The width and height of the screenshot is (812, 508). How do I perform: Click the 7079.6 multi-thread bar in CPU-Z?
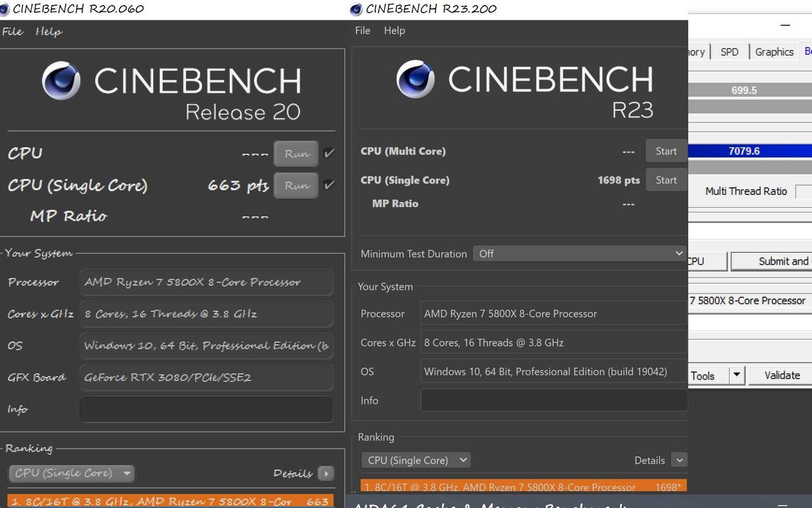[x=750, y=151]
